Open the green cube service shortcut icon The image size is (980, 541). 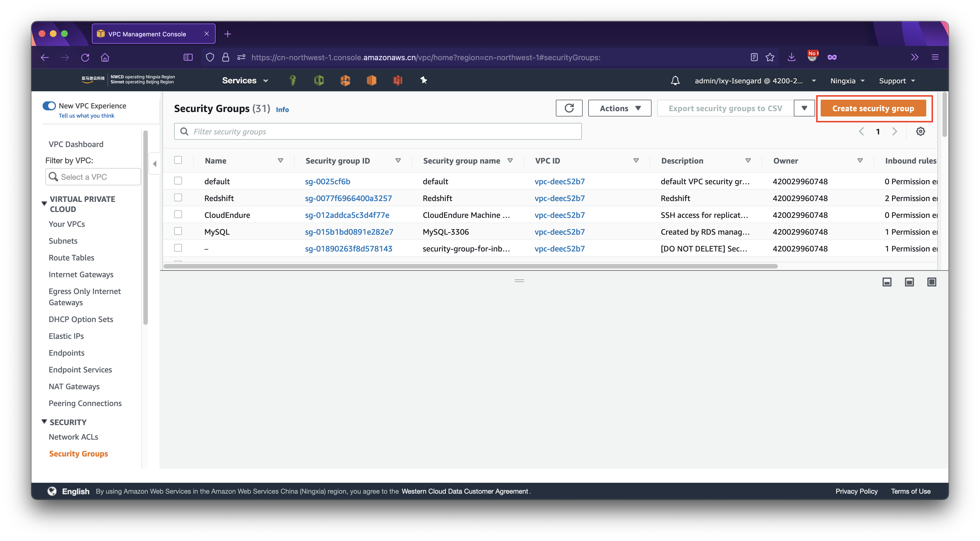(x=319, y=80)
